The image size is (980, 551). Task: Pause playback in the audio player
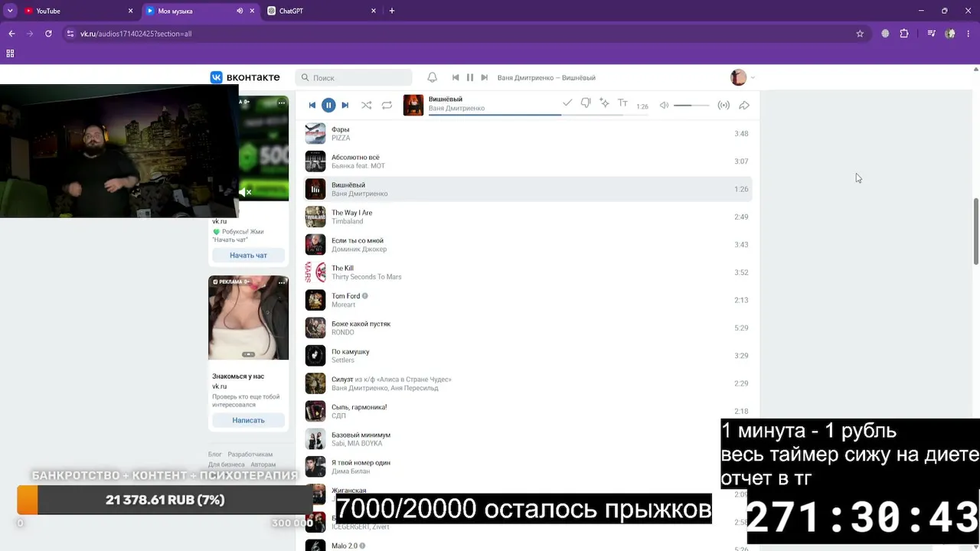point(328,105)
